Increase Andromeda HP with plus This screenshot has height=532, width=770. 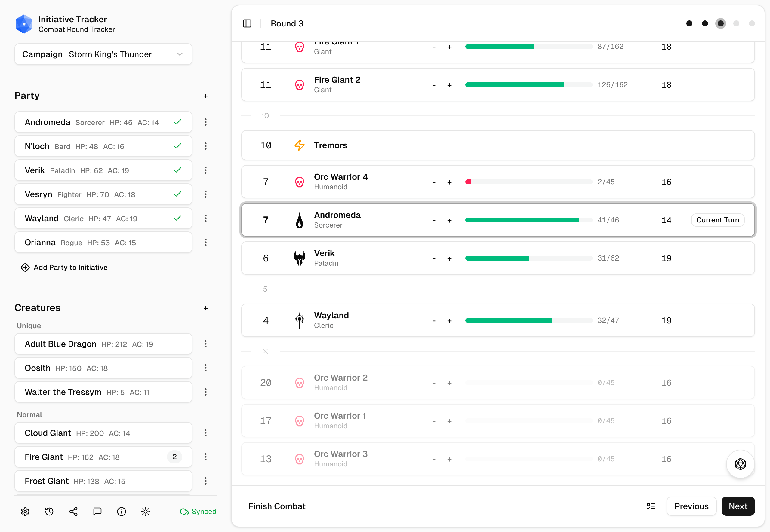tap(450, 220)
